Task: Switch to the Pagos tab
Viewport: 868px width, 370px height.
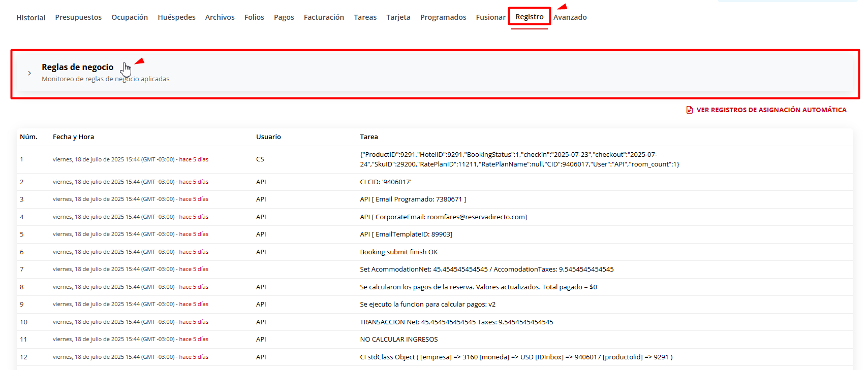Action: coord(284,17)
